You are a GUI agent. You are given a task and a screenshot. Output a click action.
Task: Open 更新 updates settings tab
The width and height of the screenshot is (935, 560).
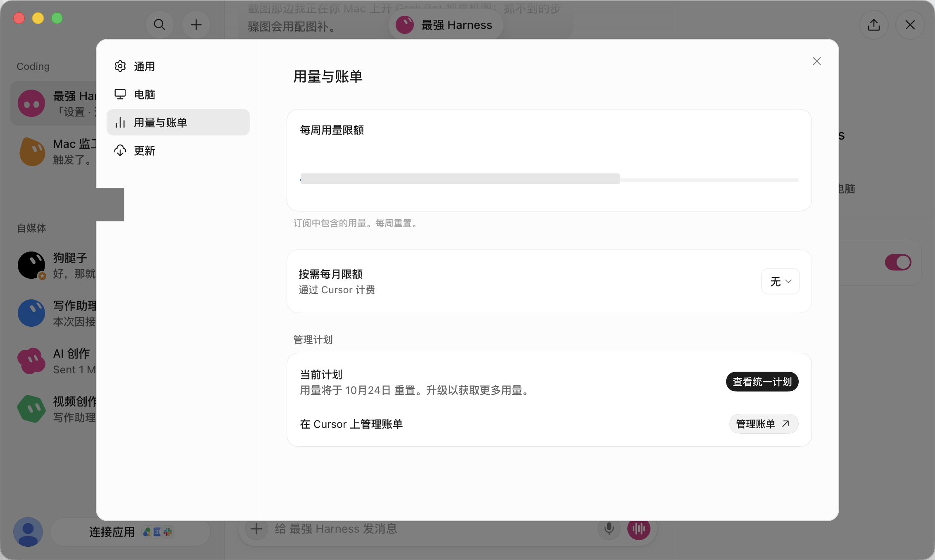tap(178, 150)
